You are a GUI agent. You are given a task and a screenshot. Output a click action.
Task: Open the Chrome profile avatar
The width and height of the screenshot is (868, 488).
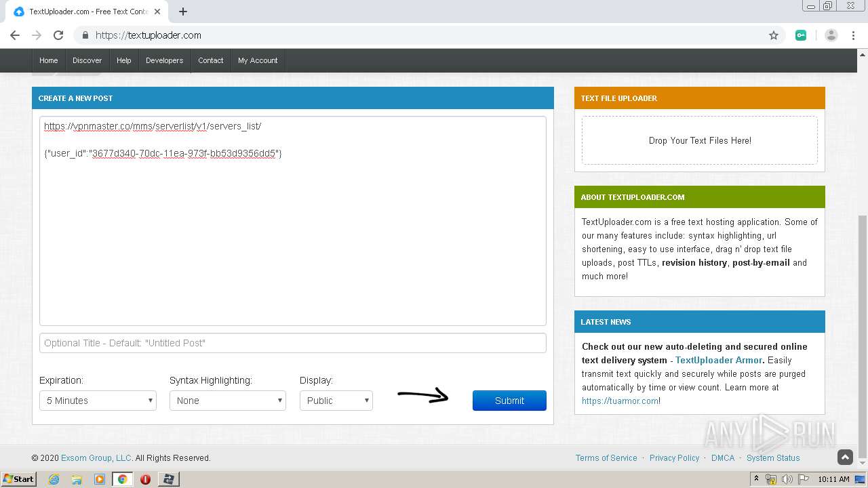coord(831,35)
